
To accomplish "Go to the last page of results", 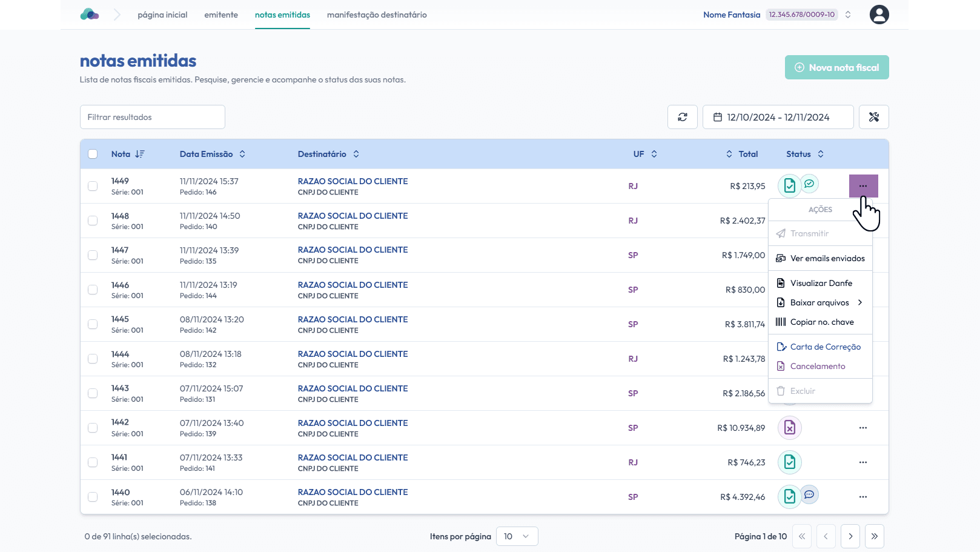I will (874, 536).
